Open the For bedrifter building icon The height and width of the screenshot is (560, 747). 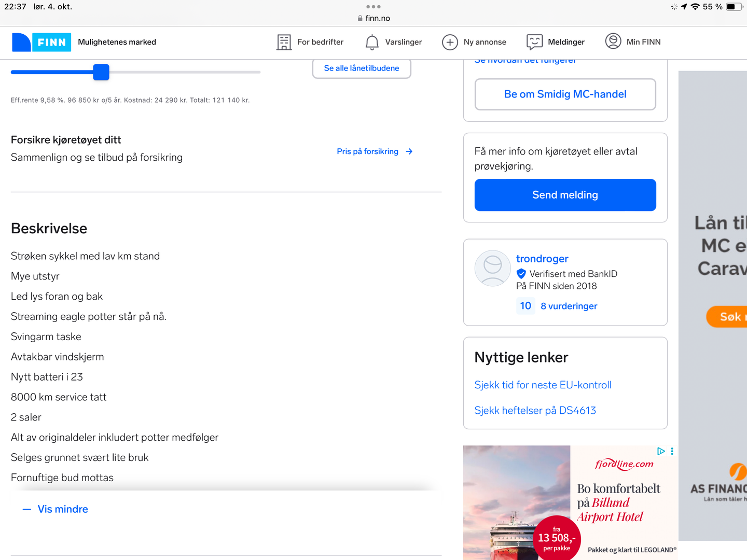coord(284,42)
